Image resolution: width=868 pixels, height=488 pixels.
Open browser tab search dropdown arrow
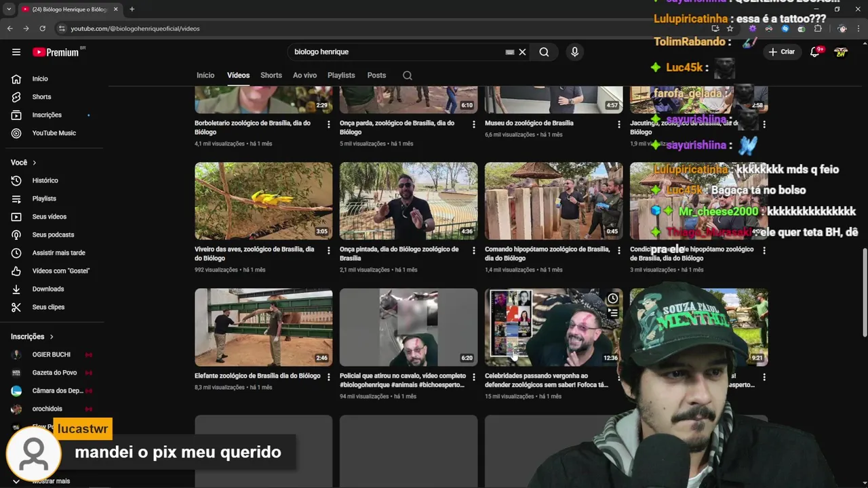click(x=9, y=9)
